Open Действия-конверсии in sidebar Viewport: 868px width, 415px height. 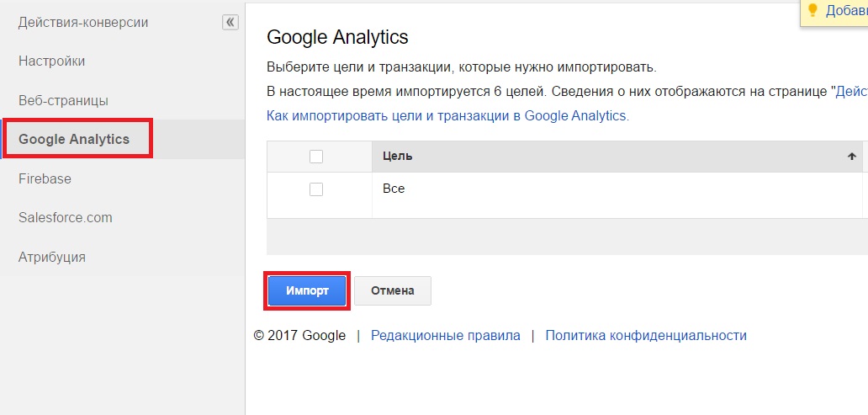click(83, 23)
